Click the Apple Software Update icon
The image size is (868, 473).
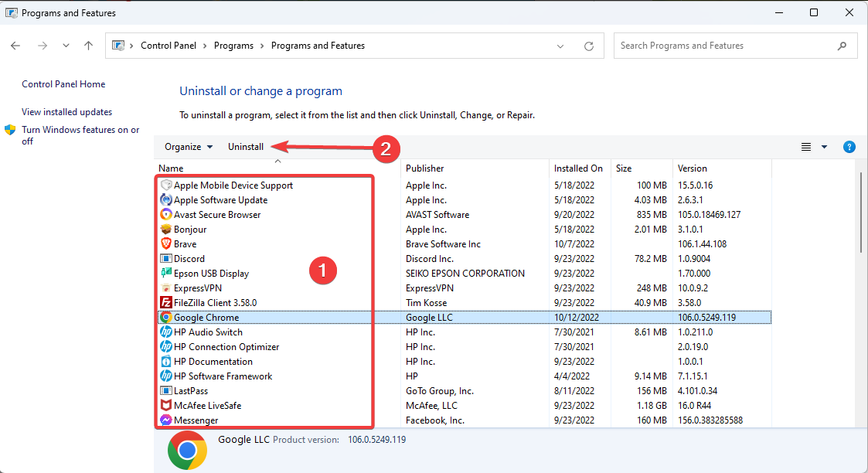pos(166,199)
